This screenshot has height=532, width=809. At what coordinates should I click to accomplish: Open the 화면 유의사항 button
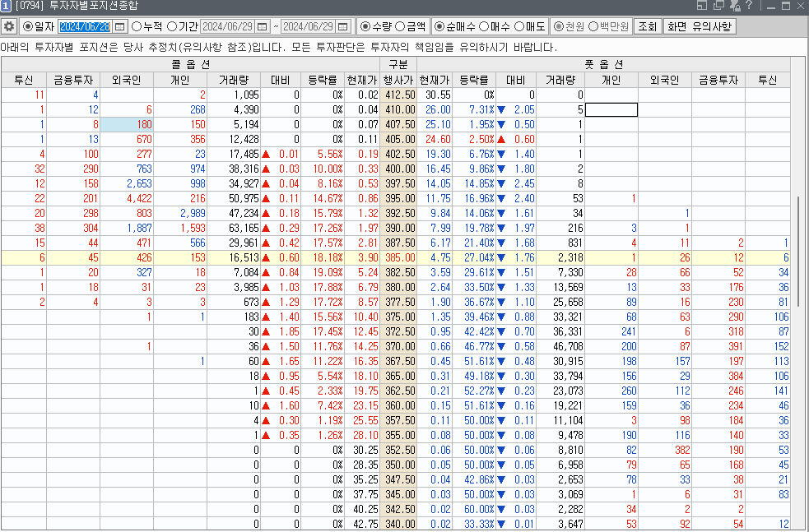(700, 26)
